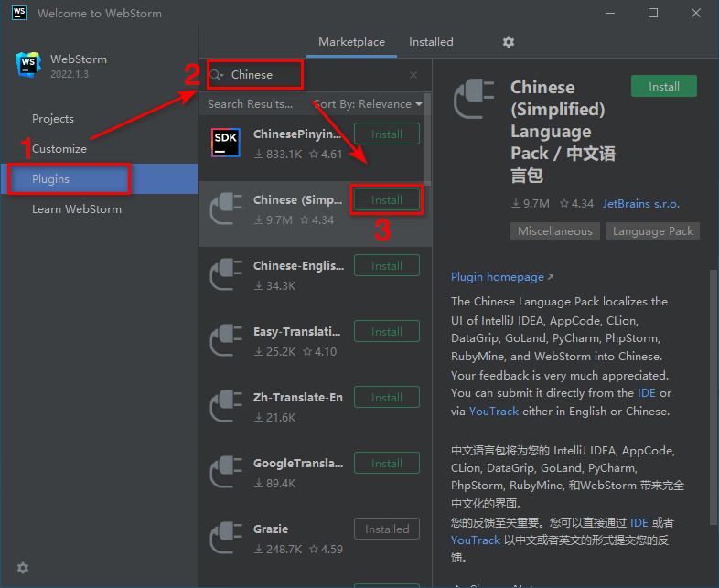Click the 9.7M downloads count in details panel
Viewport: 719px width, 588px height.
tap(530, 204)
